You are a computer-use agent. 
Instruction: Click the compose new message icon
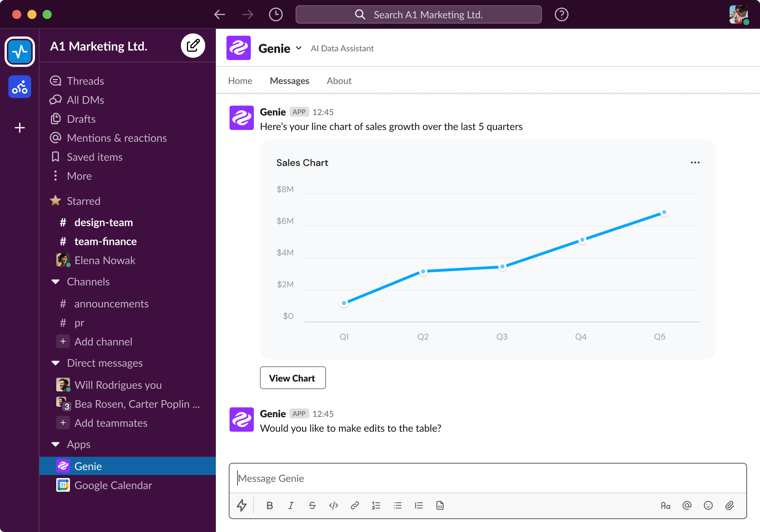[x=193, y=46]
